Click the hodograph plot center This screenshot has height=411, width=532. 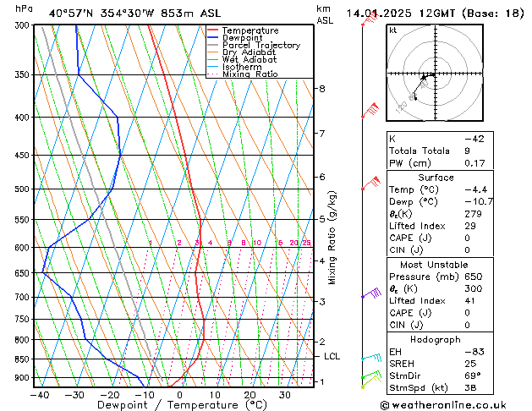(435, 74)
